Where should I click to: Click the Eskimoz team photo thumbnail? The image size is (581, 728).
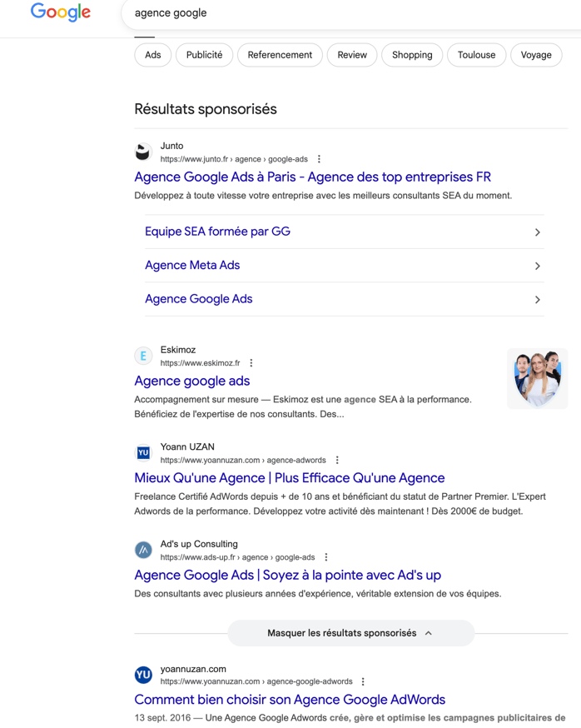click(537, 378)
